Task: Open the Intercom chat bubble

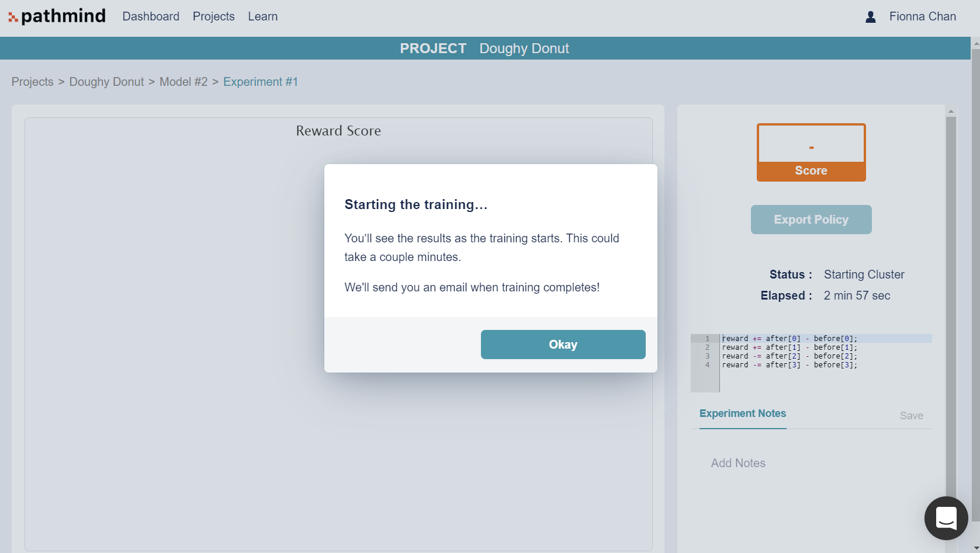Action: click(x=946, y=518)
